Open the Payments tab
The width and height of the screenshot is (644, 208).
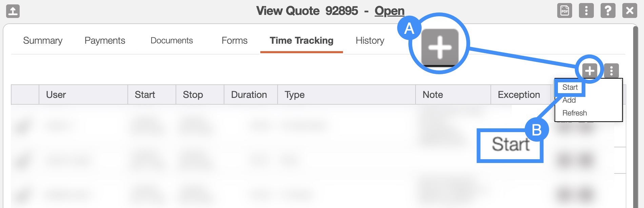105,41
